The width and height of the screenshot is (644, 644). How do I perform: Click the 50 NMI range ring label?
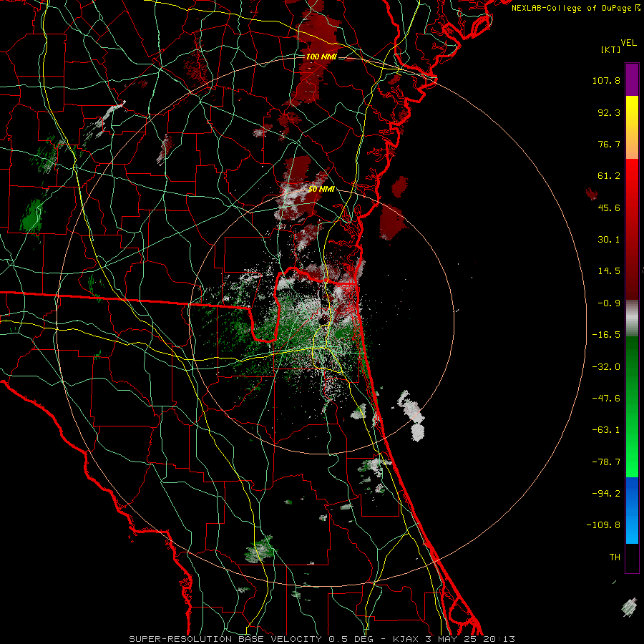(x=321, y=190)
